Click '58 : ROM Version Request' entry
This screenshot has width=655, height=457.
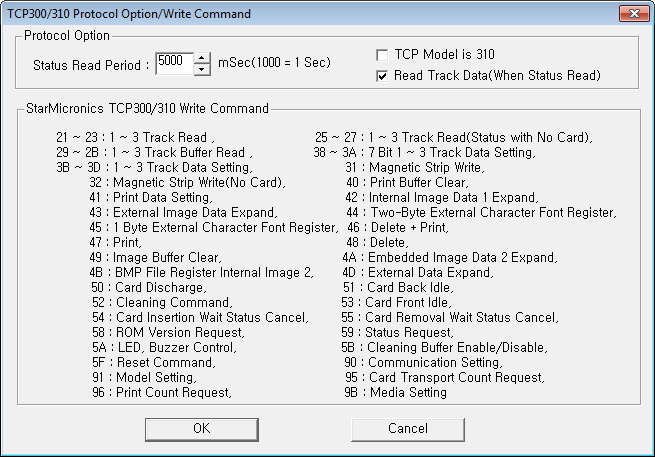[x=168, y=333]
